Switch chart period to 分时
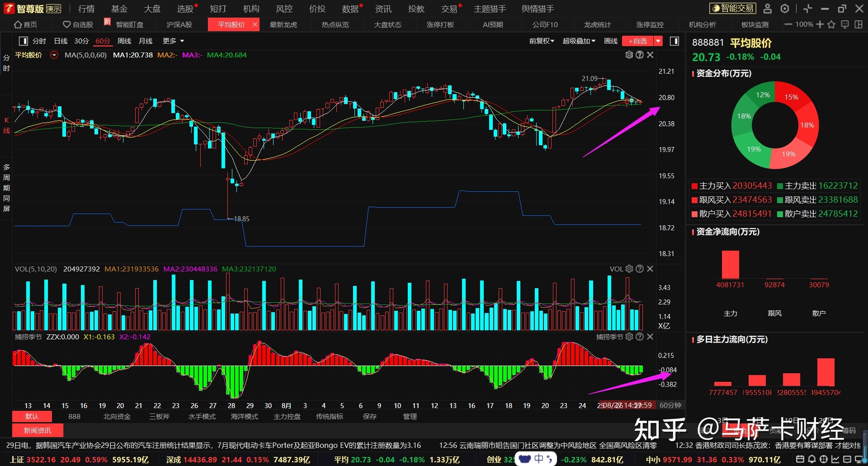868x466 pixels. click(39, 41)
